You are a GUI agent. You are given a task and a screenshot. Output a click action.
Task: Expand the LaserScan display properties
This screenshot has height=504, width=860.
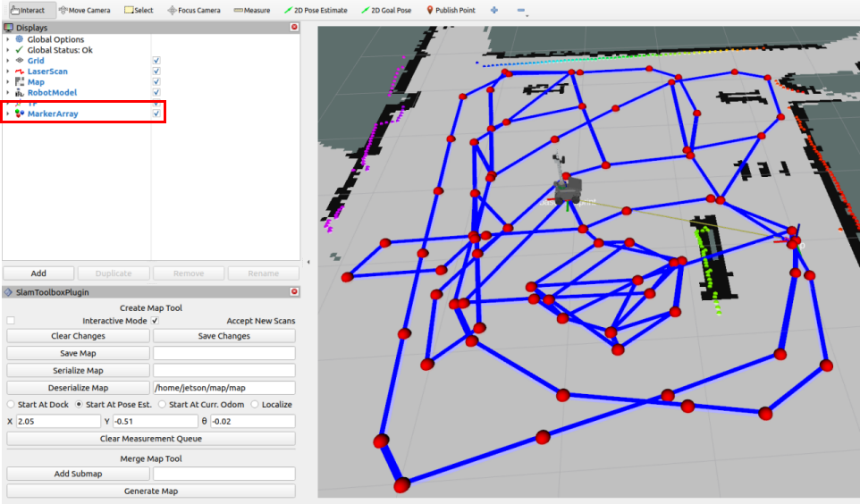(x=8, y=71)
